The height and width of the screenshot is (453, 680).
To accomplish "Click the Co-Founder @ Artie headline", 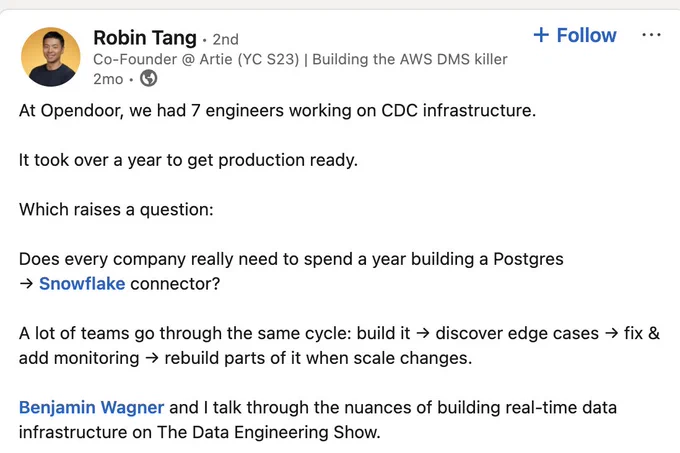I will 196,59.
